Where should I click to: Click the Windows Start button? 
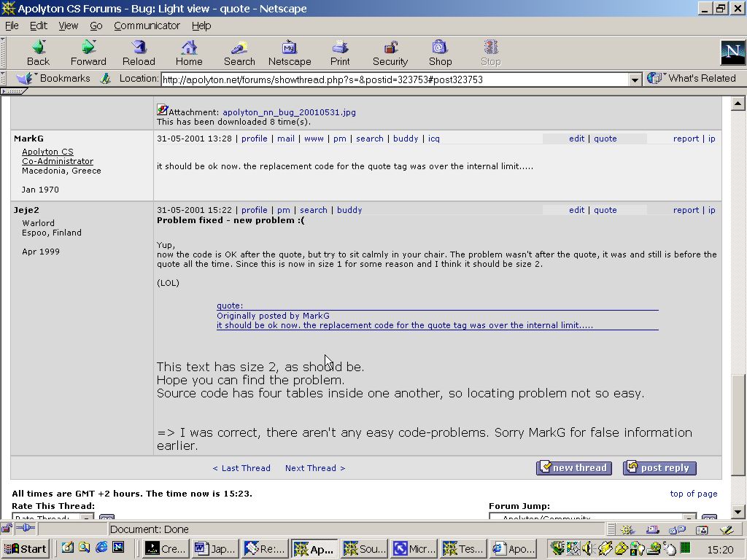(26, 549)
